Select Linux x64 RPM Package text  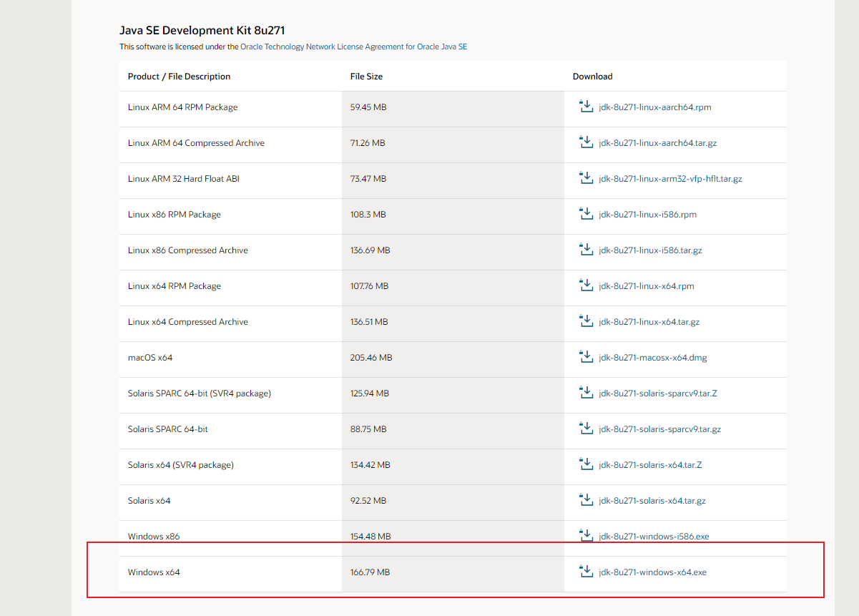click(x=175, y=286)
